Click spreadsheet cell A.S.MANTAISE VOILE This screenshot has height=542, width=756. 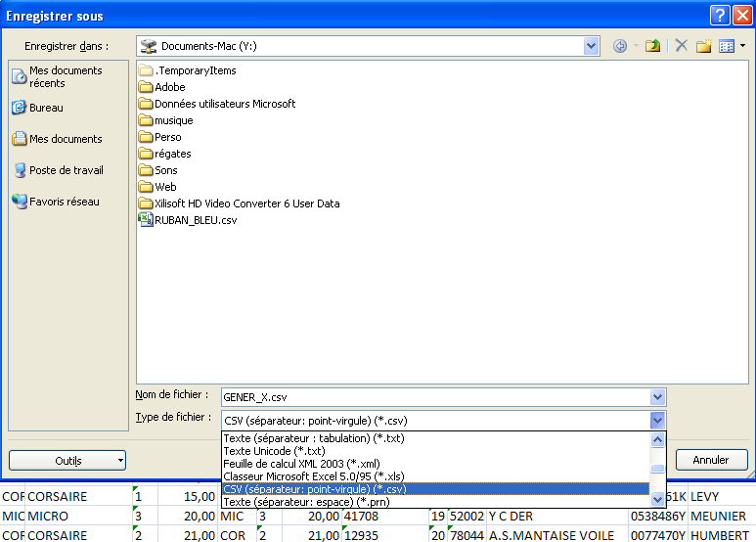[x=556, y=535]
